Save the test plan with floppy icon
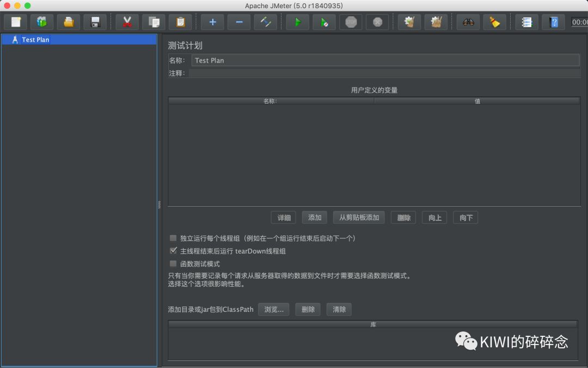The width and height of the screenshot is (588, 368). pyautogui.click(x=95, y=22)
